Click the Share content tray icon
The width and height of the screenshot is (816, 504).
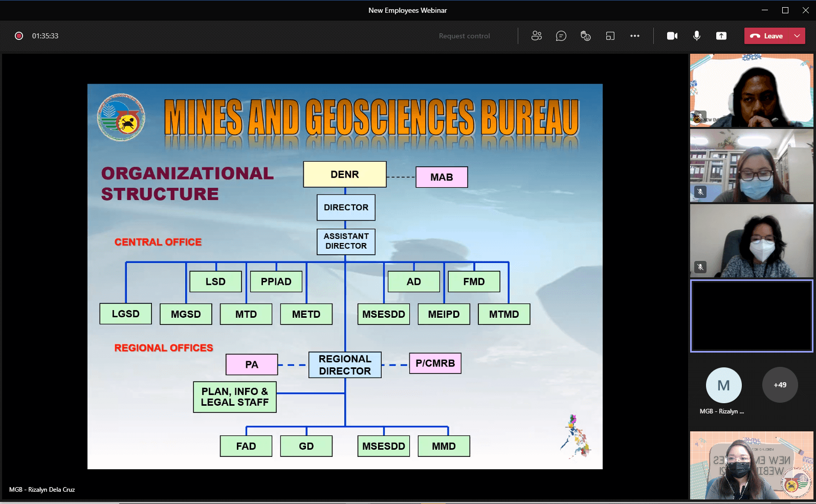click(x=721, y=36)
